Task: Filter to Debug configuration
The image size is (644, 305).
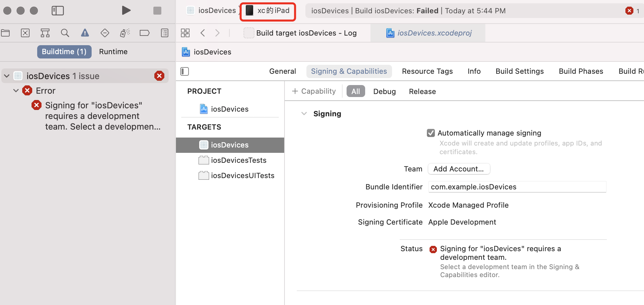Action: pyautogui.click(x=384, y=92)
